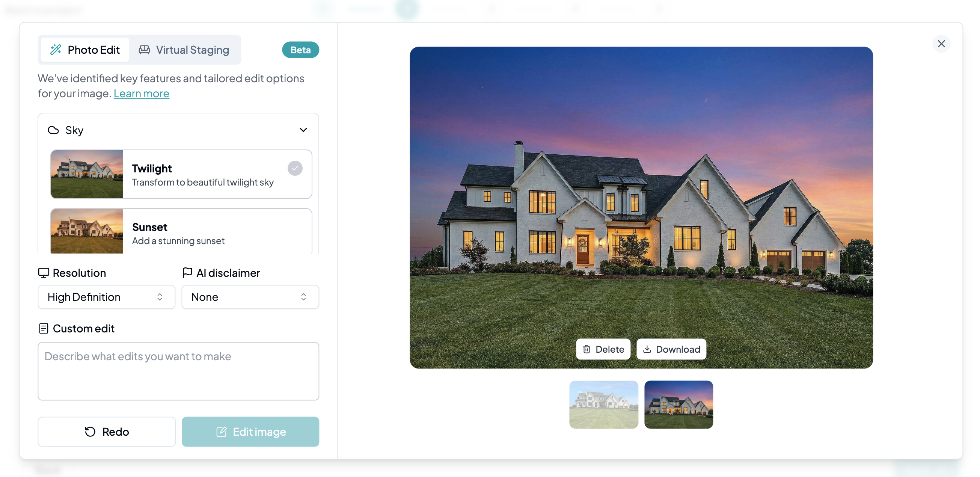Screen dimensions: 980x477
Task: Click the Custom edit document icon
Action: 44,328
